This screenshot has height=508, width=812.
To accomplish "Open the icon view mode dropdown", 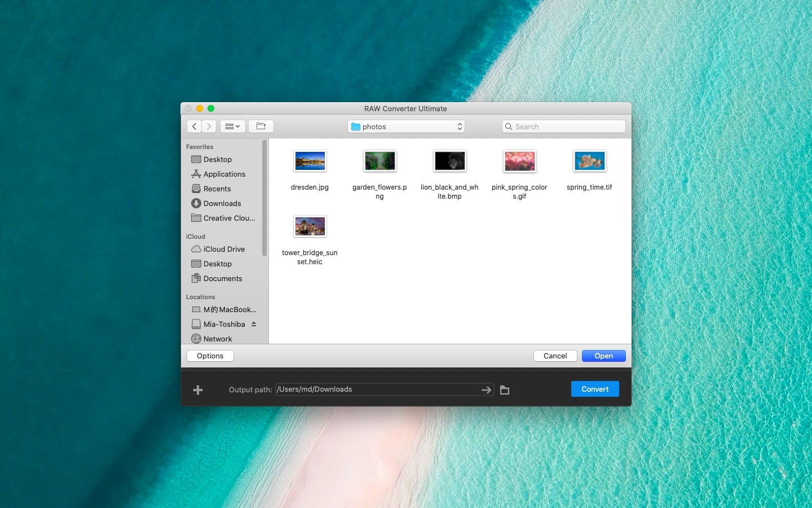I will click(x=232, y=126).
